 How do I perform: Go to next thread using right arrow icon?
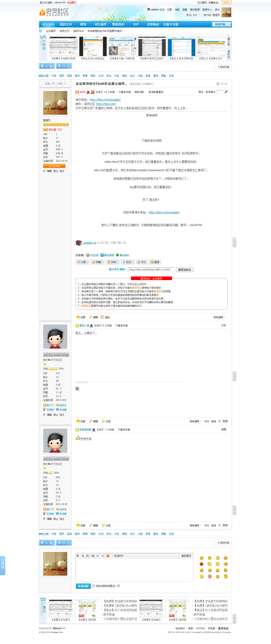[226, 84]
